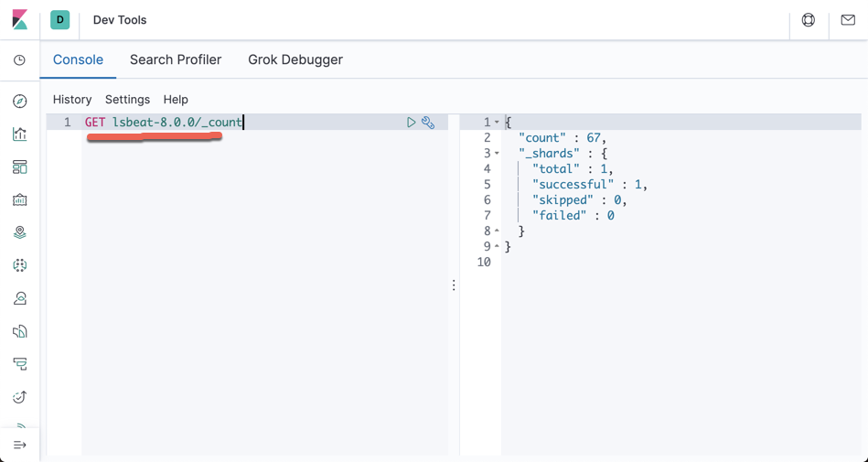
Task: Open the APM icon in sidebar
Action: 19,364
